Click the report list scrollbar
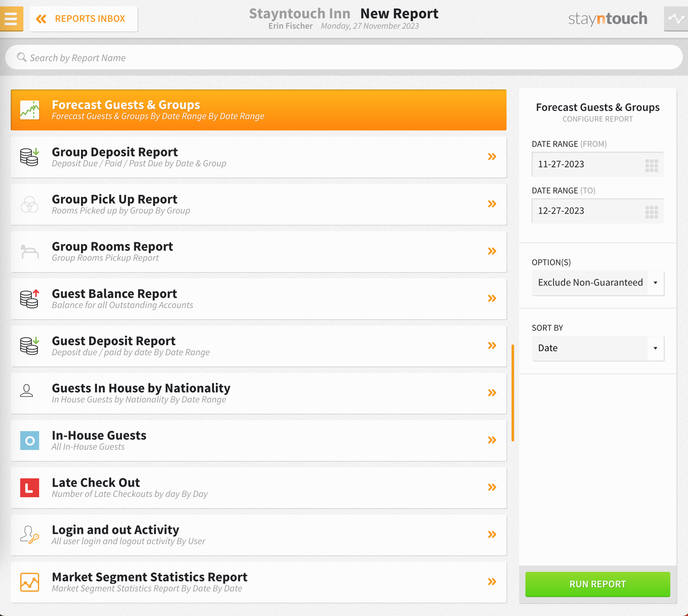688x616 pixels. pyautogui.click(x=513, y=393)
